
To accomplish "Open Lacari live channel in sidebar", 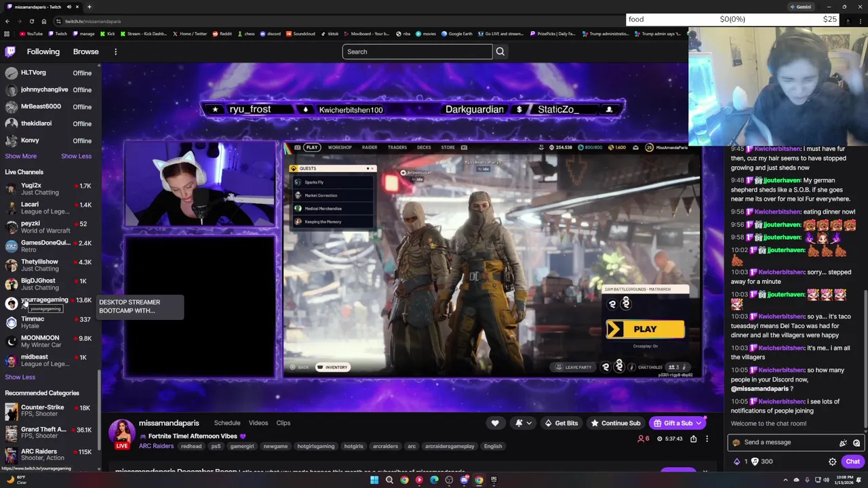I will coord(49,208).
